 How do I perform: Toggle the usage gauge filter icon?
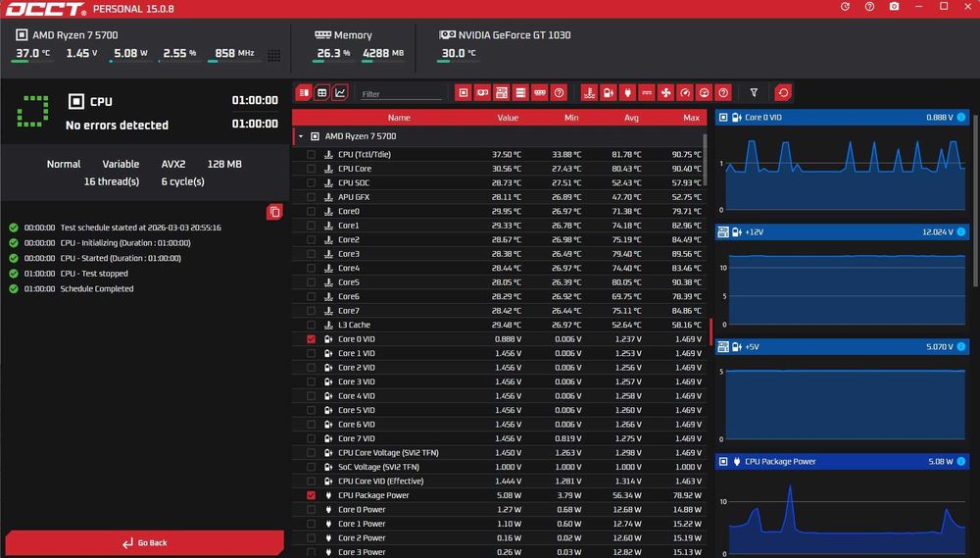pos(704,93)
